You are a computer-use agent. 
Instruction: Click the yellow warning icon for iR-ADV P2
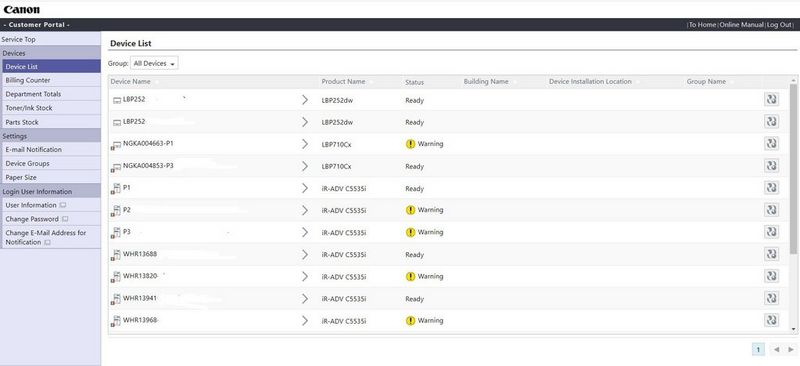point(410,210)
